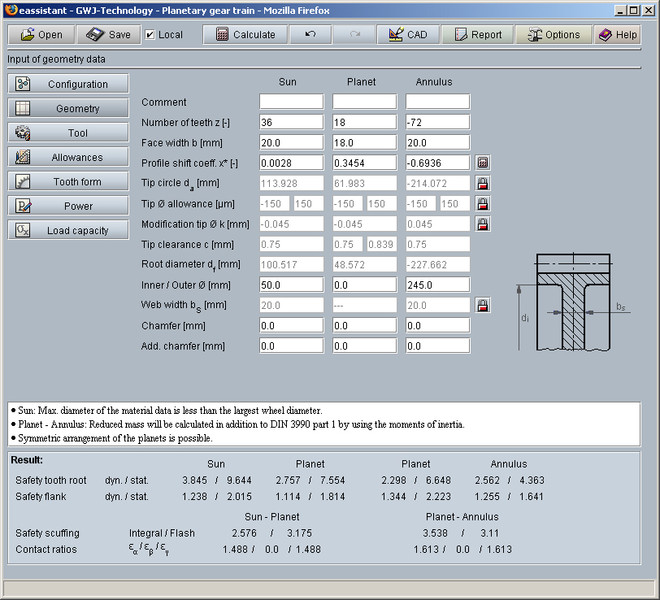This screenshot has height=600, width=660.
Task: Undo the last change
Action: tap(311, 34)
